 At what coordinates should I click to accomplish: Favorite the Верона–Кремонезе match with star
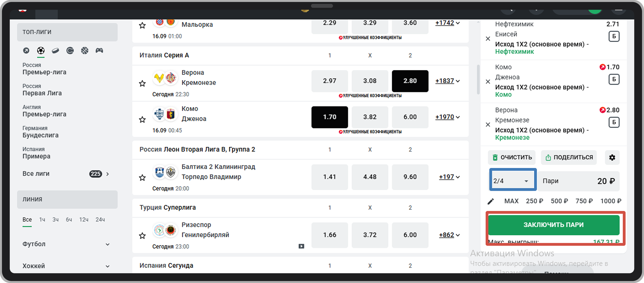point(142,84)
